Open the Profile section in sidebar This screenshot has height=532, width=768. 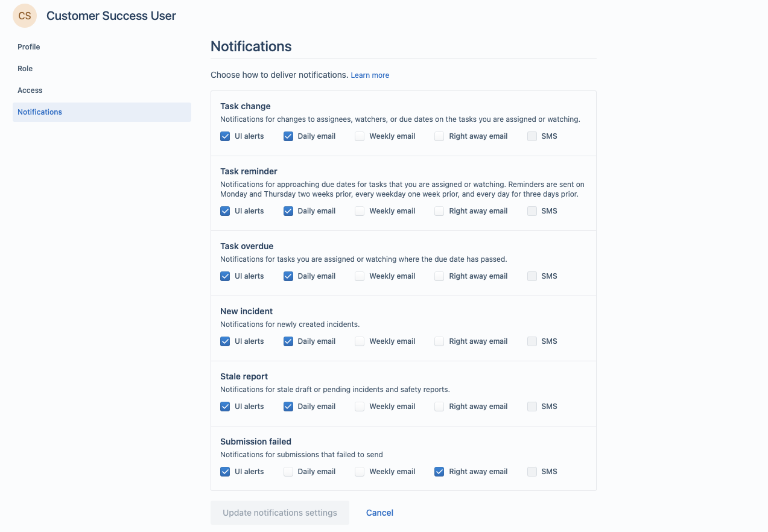point(102,47)
